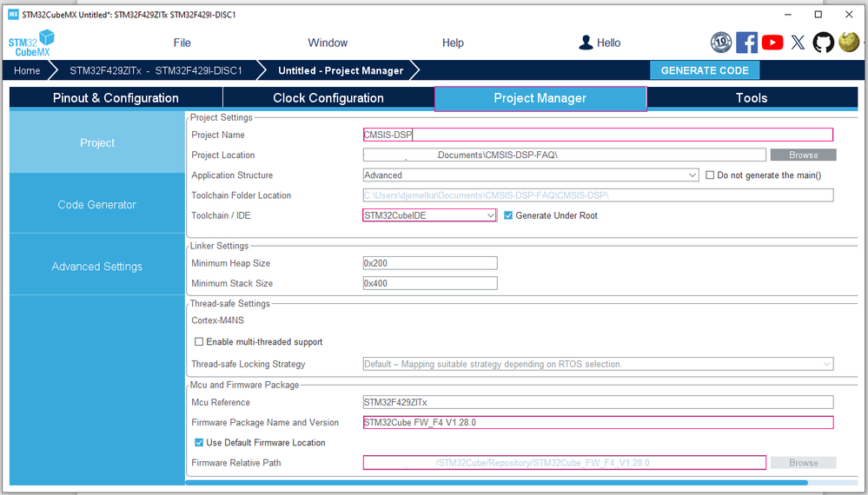The image size is (868, 495).
Task: Focus the Project Name field
Action: 598,135
